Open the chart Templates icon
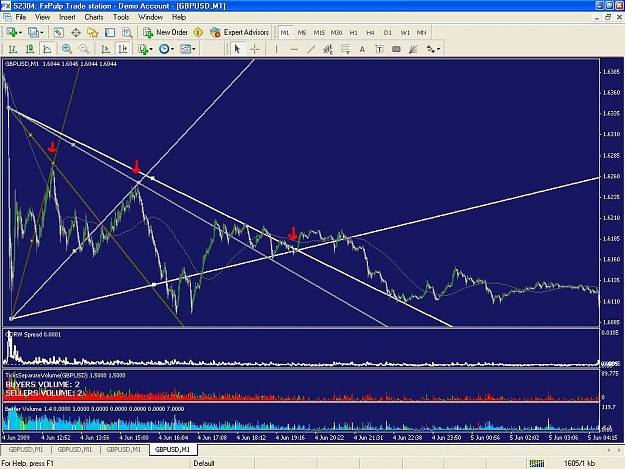Image resolution: width=625 pixels, height=469 pixels. tap(185, 49)
